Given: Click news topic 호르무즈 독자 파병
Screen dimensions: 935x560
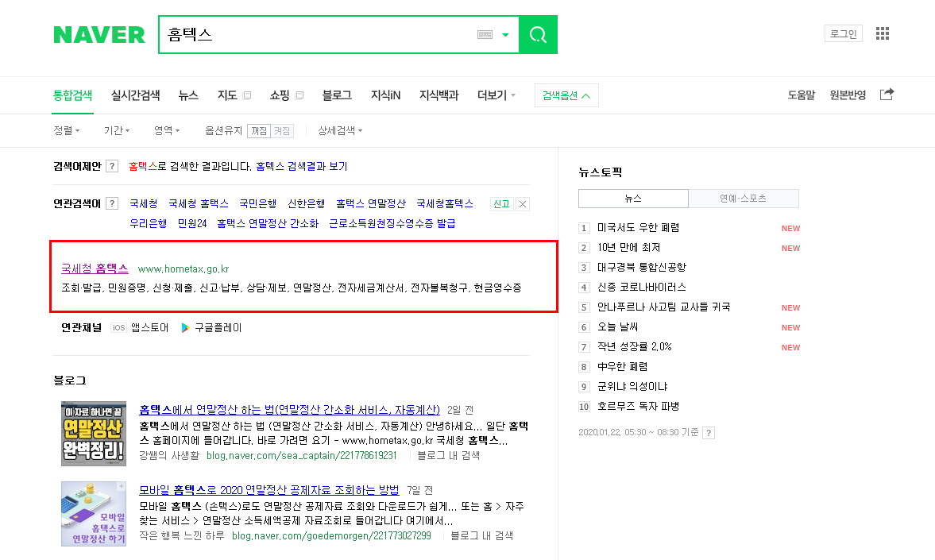Looking at the screenshot, I should click(638, 406).
